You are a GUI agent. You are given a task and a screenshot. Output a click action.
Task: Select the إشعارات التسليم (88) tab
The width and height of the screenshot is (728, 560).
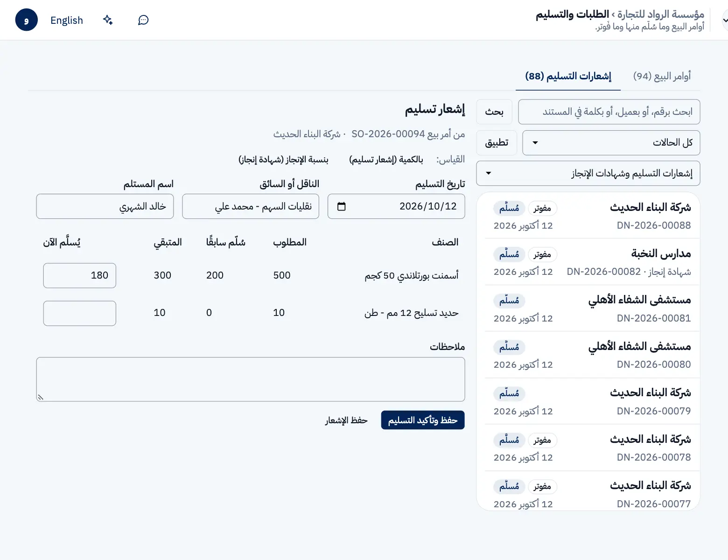tap(568, 76)
